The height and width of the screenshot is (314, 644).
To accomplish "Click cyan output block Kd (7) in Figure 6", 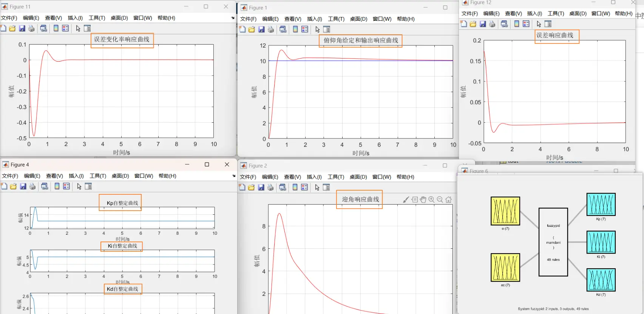I will coord(601,280).
